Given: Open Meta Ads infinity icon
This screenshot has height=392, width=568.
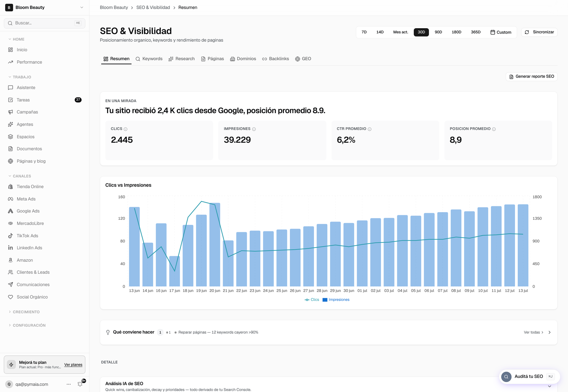Looking at the screenshot, I should [10, 199].
